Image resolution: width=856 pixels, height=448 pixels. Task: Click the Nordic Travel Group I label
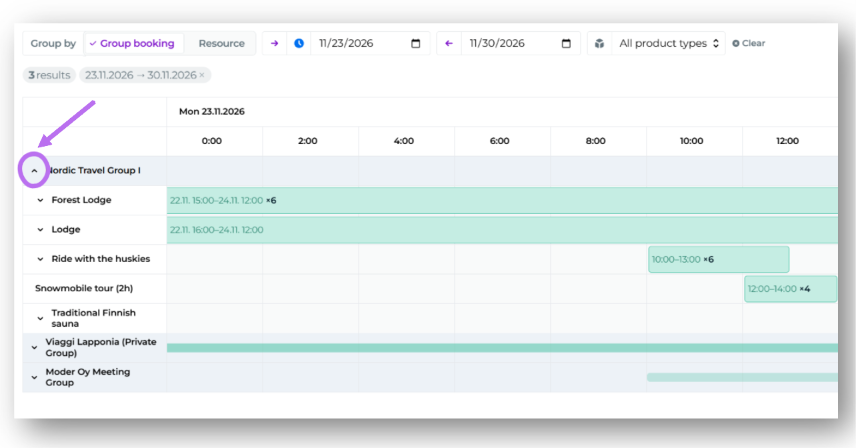tap(93, 170)
